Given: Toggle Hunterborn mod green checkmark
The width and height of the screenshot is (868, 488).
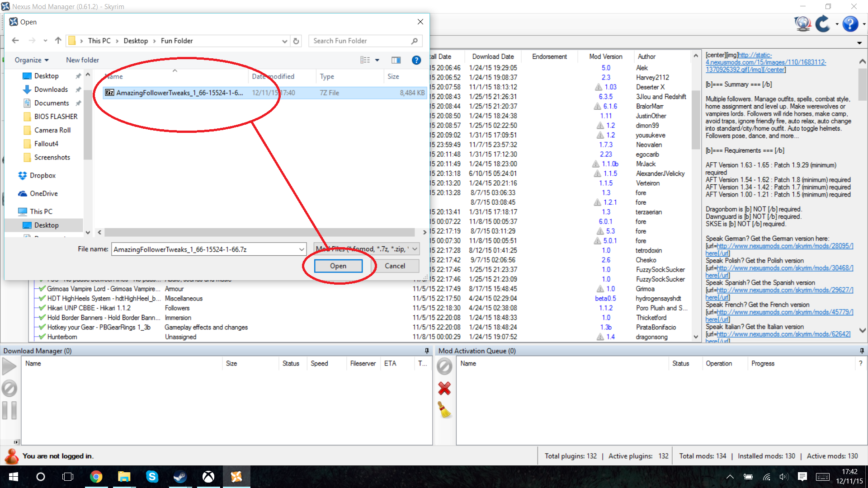Looking at the screenshot, I should pyautogui.click(x=42, y=337).
